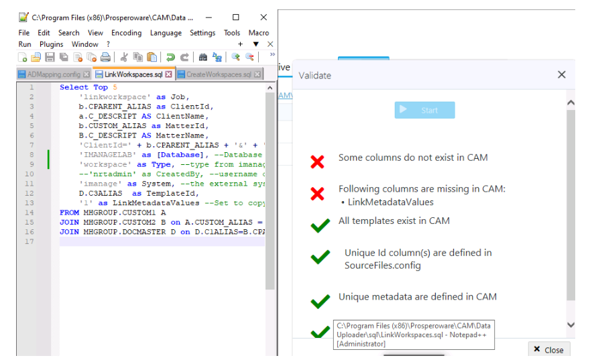Screen dimensions: 592x364
Task: Click in empty line 17 of the editor
Action: point(162,241)
